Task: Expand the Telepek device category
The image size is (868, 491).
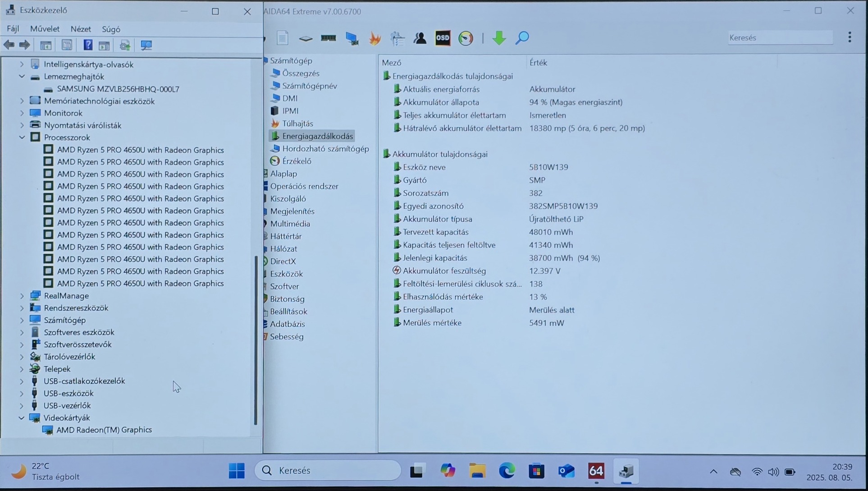Action: (22, 369)
